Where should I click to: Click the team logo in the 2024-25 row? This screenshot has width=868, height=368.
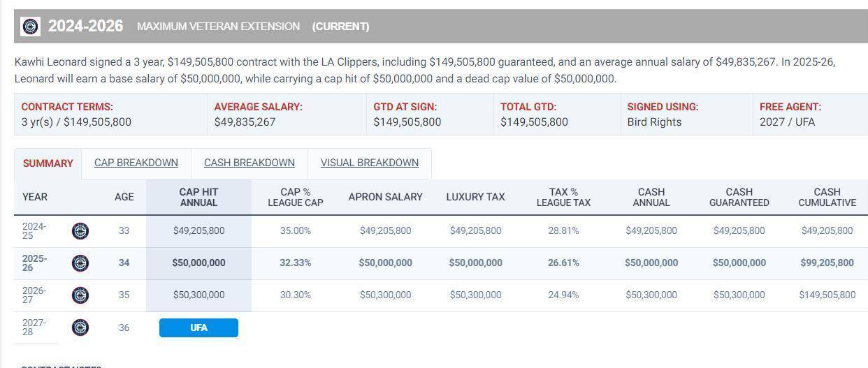80,230
